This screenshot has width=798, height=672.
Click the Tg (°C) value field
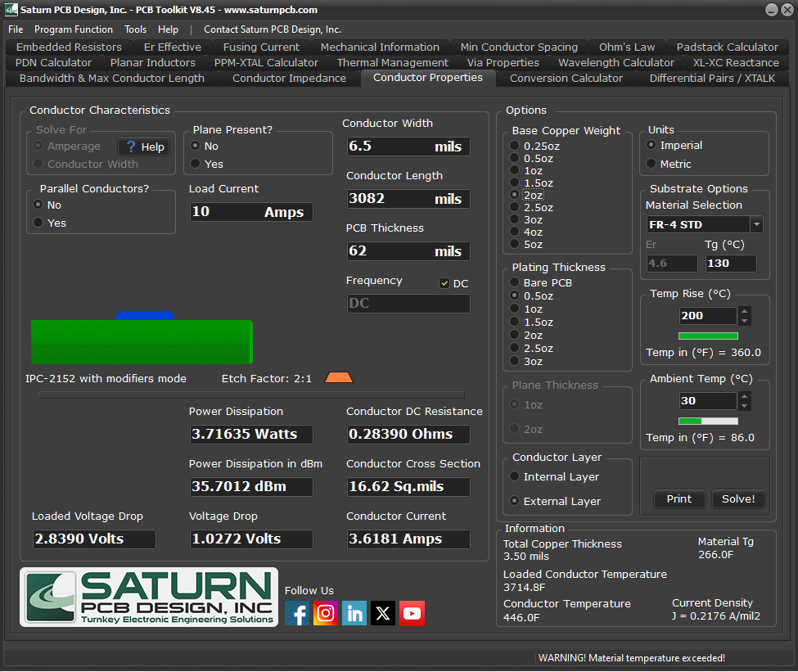pyautogui.click(x=730, y=264)
